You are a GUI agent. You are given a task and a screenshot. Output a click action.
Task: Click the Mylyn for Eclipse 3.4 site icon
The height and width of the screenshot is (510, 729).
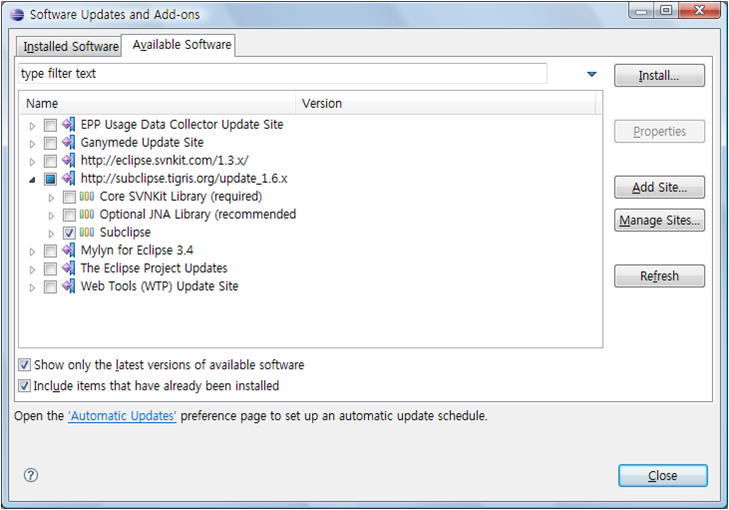(69, 250)
